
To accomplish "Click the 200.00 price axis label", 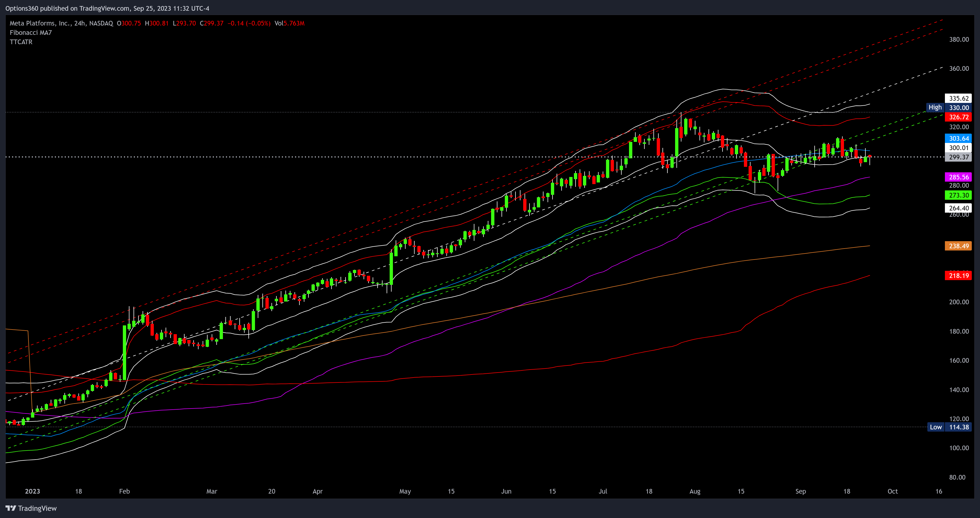I will [959, 302].
